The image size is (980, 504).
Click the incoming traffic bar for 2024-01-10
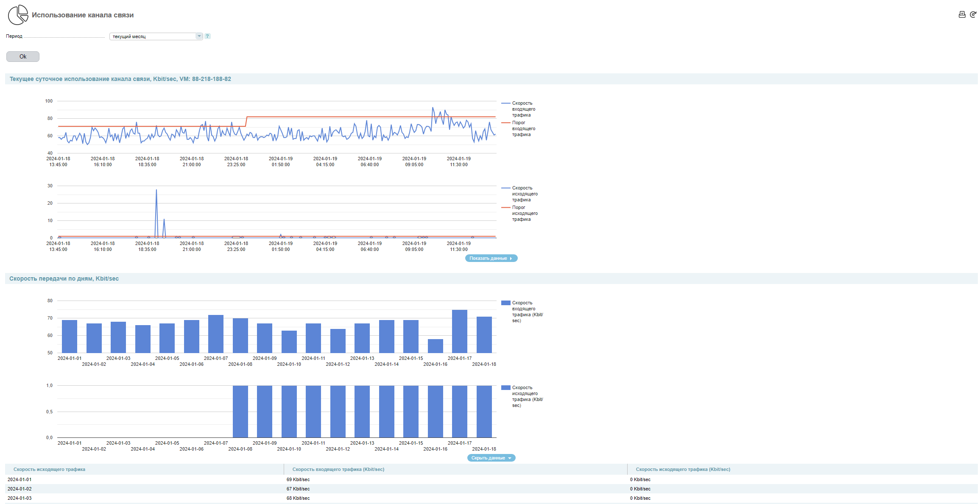click(x=289, y=342)
